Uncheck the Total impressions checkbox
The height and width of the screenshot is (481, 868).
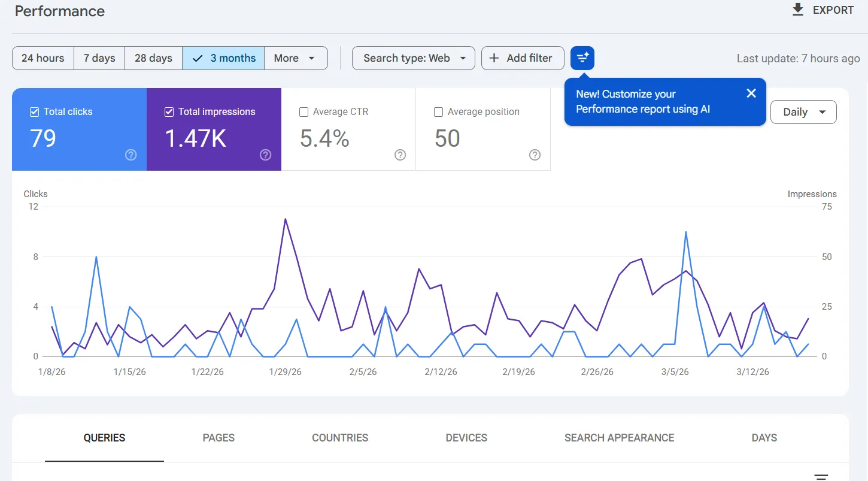pyautogui.click(x=169, y=112)
